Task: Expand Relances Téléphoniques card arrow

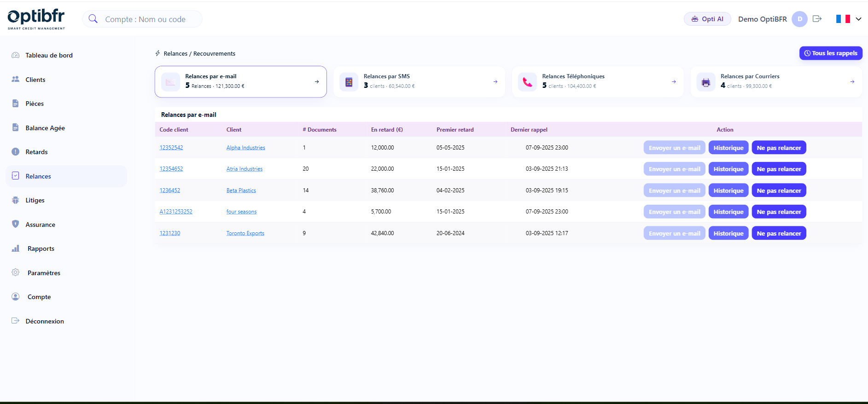Action: tap(674, 82)
